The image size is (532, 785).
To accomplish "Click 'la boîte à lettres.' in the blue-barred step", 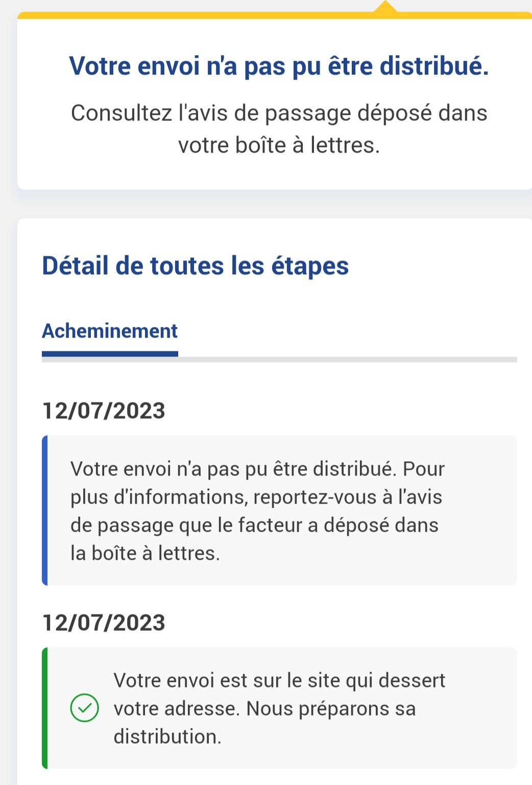I will (145, 553).
